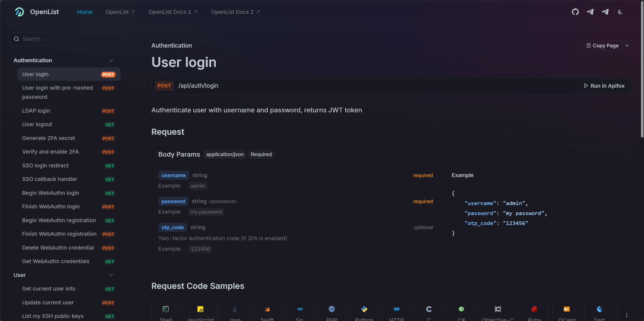Open the OpenList GitHub repository icon
Image resolution: width=644 pixels, height=321 pixels.
[x=575, y=12]
